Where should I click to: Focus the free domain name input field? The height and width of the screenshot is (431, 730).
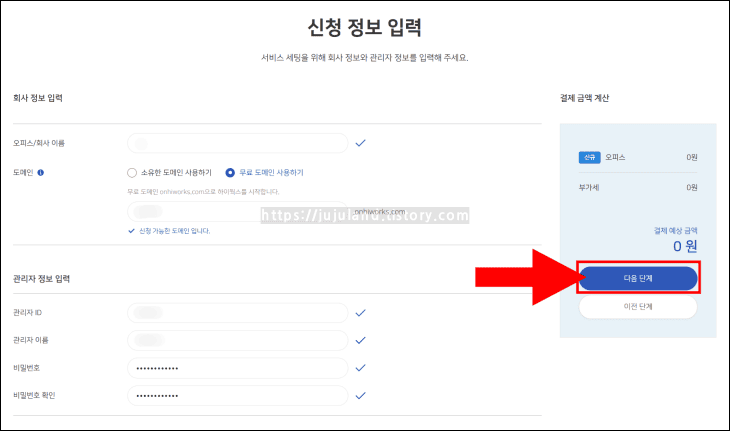click(237, 212)
